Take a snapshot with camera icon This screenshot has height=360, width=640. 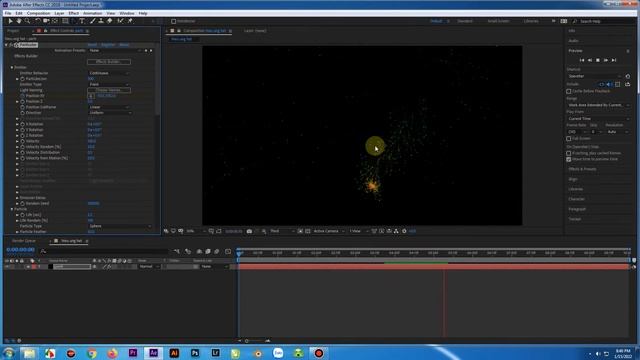[249, 231]
